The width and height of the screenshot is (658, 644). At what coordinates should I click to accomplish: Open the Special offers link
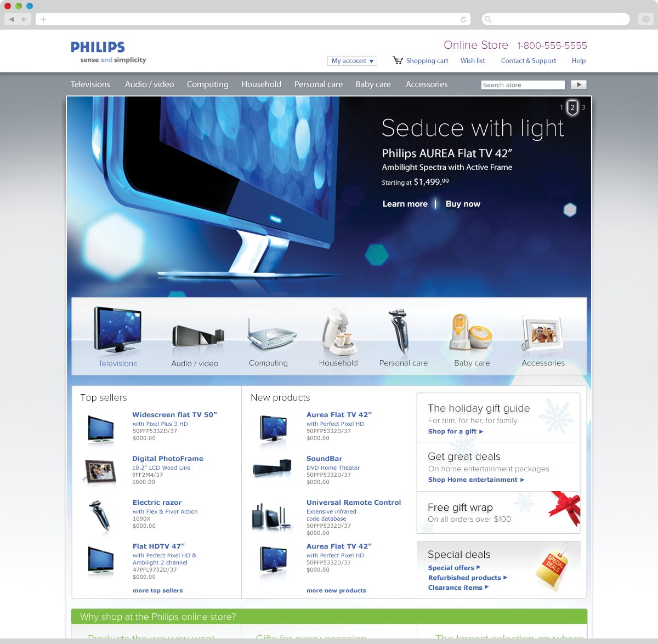point(454,568)
